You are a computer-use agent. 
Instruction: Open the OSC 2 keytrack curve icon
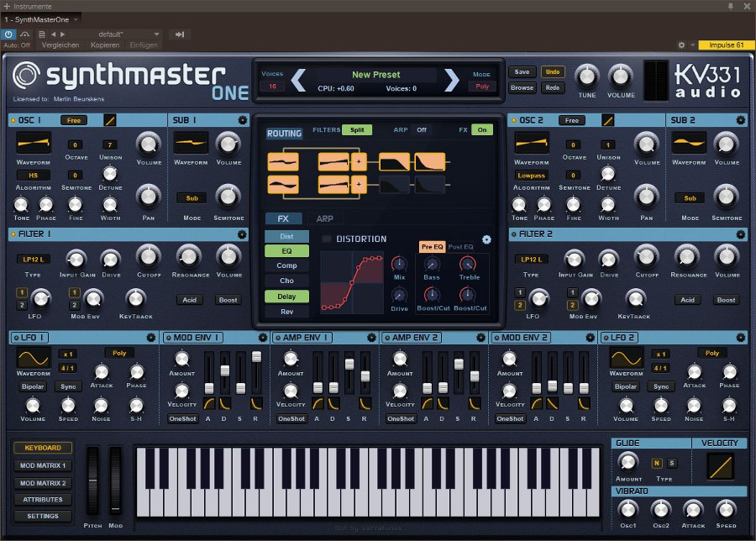coord(608,120)
